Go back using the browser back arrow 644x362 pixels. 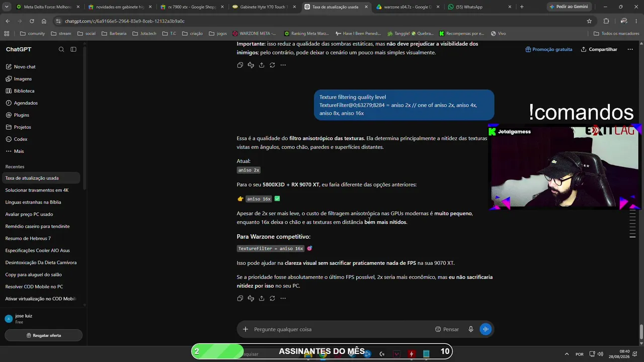(8, 21)
